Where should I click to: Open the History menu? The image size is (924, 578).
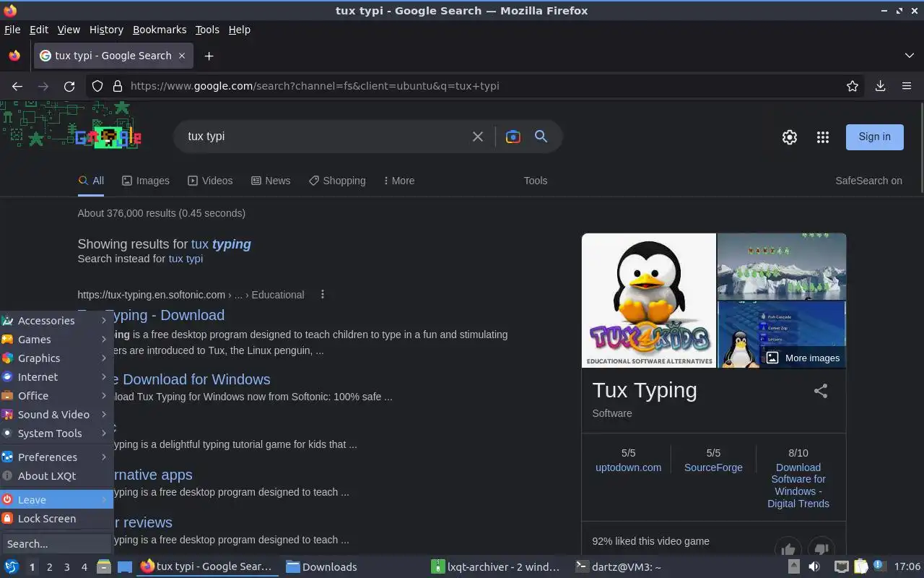(106, 30)
